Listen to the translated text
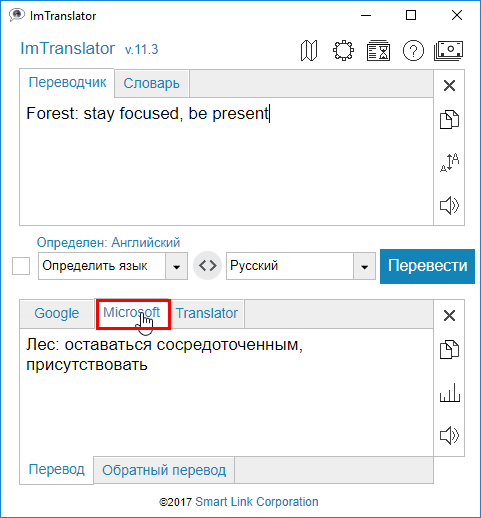This screenshot has width=481, height=518. [x=449, y=435]
